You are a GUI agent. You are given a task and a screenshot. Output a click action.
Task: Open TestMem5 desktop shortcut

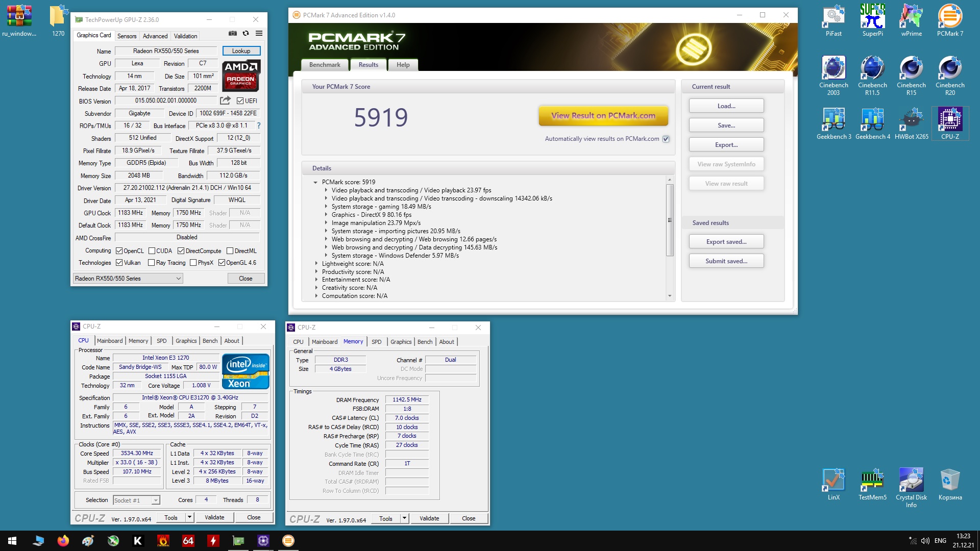tap(872, 484)
